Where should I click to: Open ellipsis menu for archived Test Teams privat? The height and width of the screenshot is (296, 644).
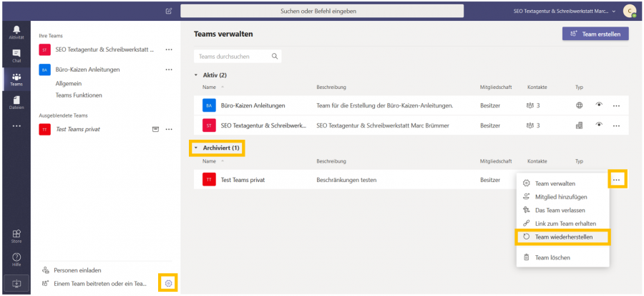[x=617, y=180]
